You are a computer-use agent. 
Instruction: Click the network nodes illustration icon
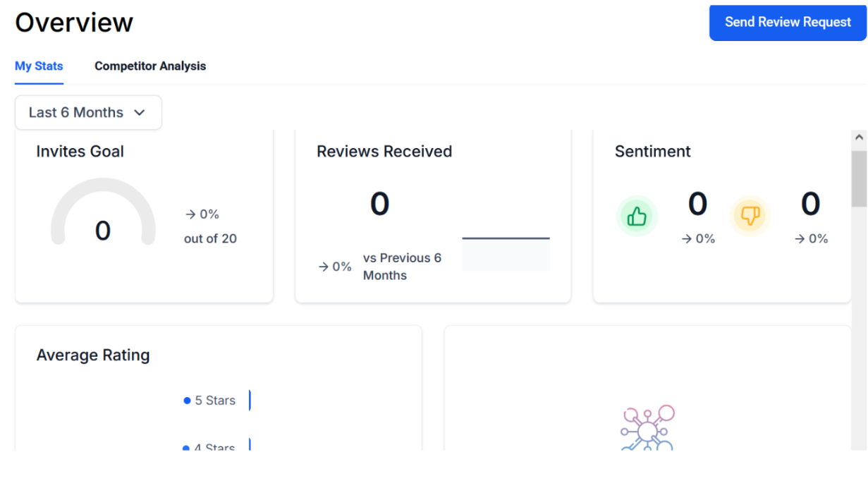pos(647,427)
